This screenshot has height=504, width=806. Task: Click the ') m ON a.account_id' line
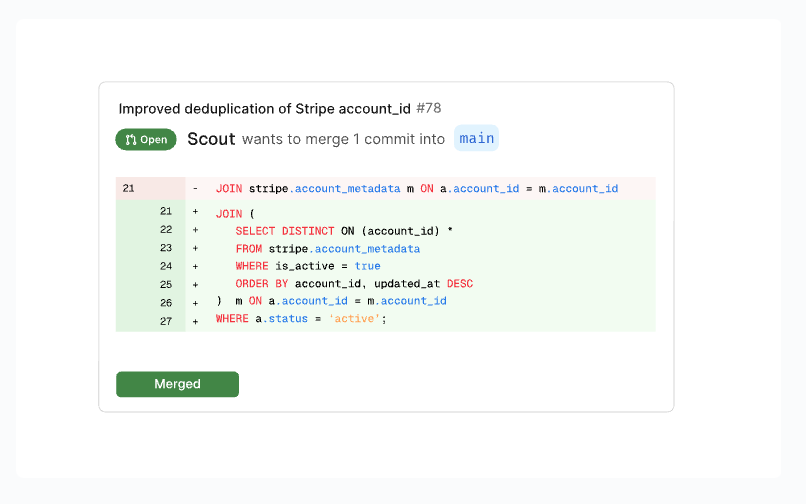click(331, 301)
